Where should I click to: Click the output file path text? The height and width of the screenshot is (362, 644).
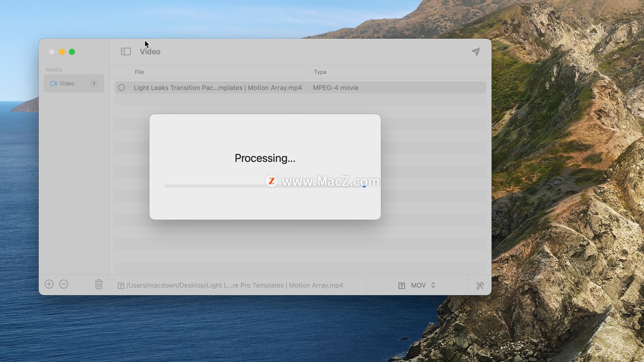(x=235, y=286)
